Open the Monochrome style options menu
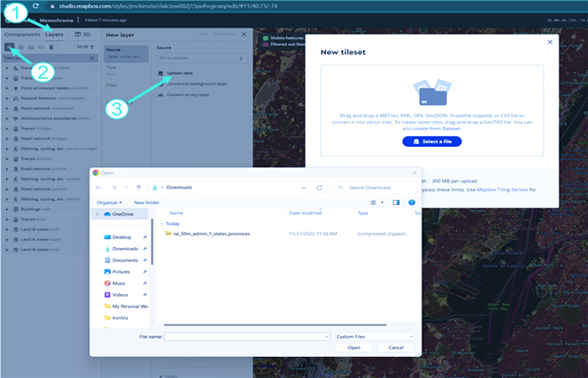 pos(78,20)
